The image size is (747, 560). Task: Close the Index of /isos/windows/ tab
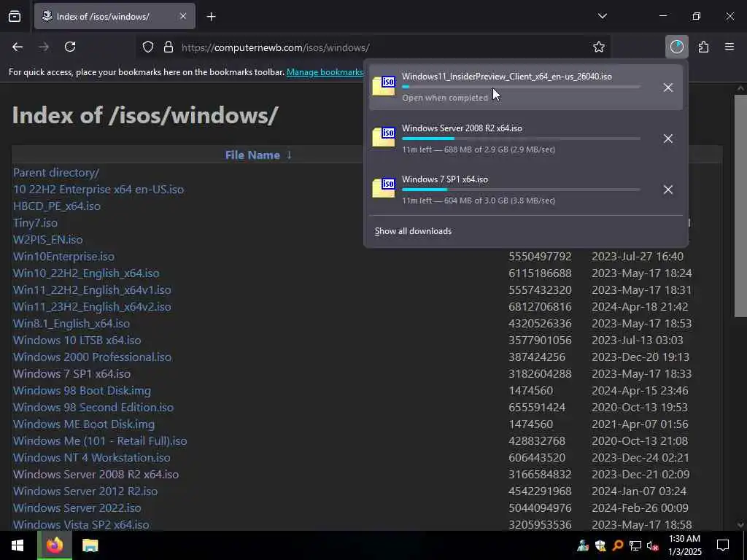pos(183,16)
